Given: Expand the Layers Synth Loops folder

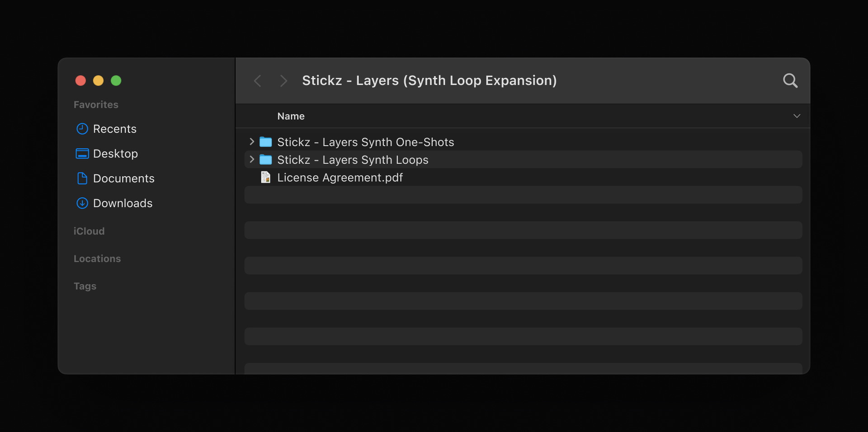Looking at the screenshot, I should 252,160.
